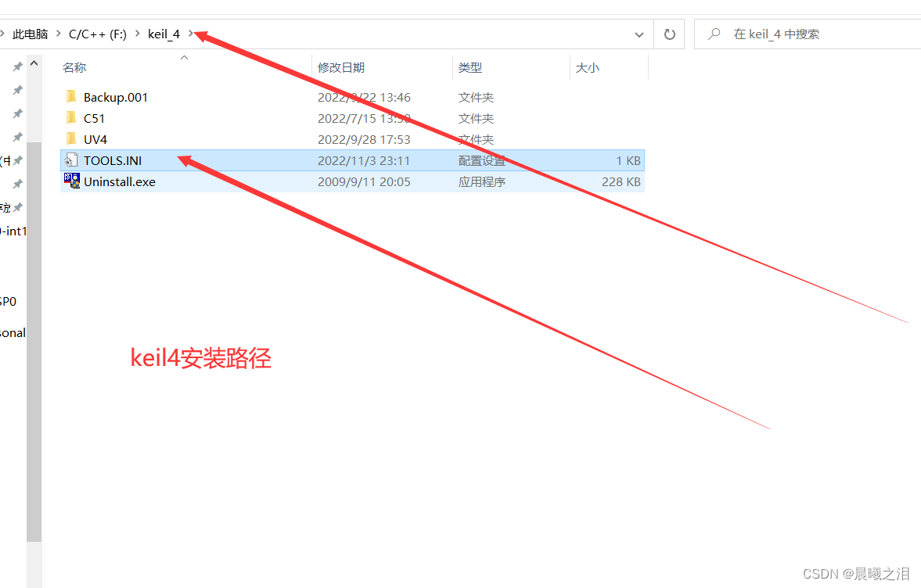Open the Backup.001 folder
This screenshot has height=588, width=921.
(x=116, y=96)
